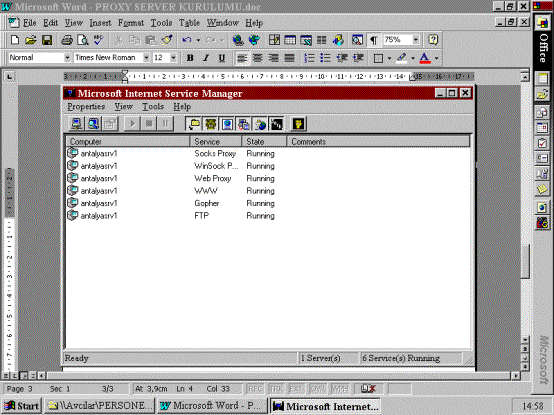The width and height of the screenshot is (554, 415).
Task: Click the New document icon in Word toolbar
Action: point(15,40)
